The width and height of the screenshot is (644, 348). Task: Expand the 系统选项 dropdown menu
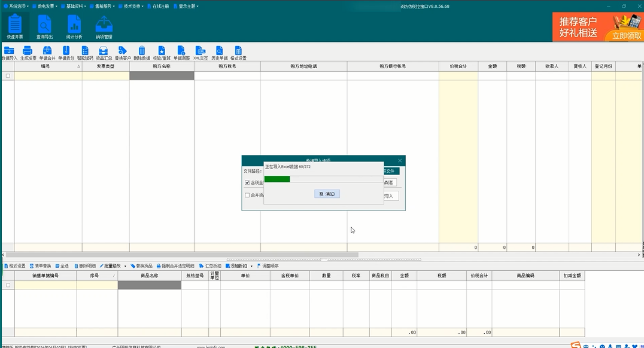click(17, 6)
